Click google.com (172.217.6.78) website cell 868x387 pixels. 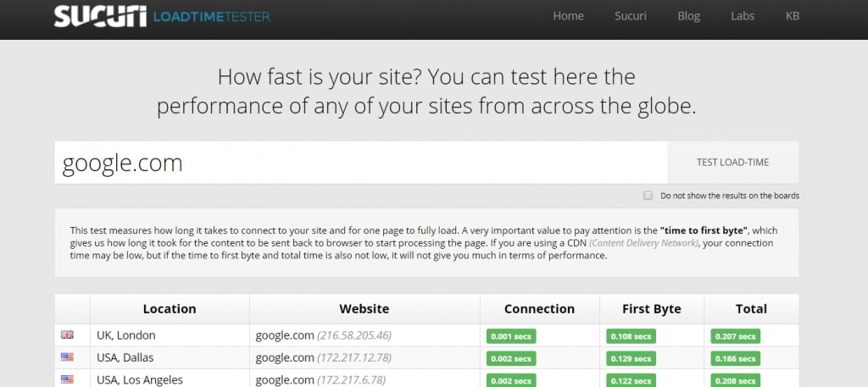point(364,379)
